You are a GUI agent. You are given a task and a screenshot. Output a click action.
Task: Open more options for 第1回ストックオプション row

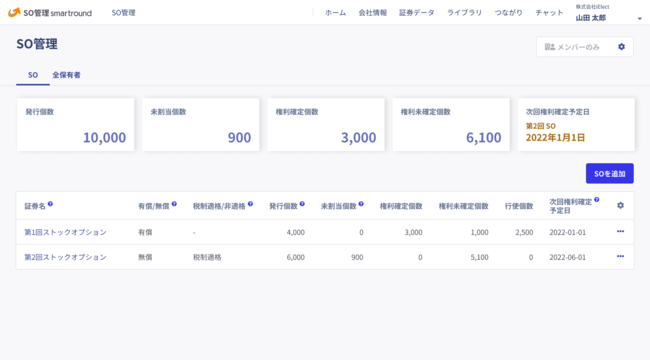(620, 231)
